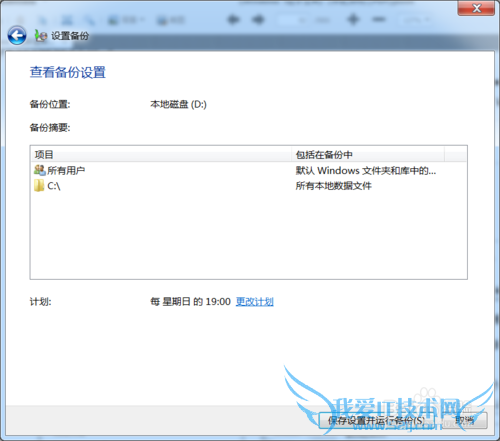Image resolution: width=500 pixels, height=441 pixels.
Task: Click the C:\ folder icon
Action: coord(39,185)
